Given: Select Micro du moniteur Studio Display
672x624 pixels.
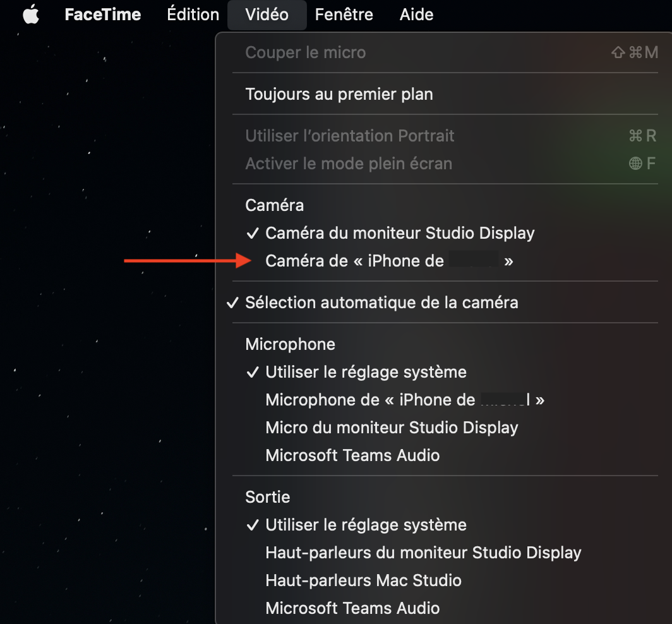Looking at the screenshot, I should (x=392, y=428).
